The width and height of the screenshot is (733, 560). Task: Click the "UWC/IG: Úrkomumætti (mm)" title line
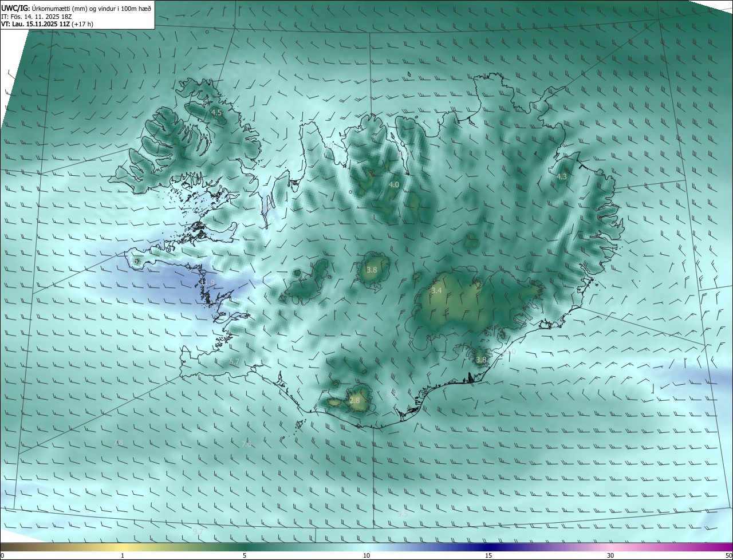(76, 7)
